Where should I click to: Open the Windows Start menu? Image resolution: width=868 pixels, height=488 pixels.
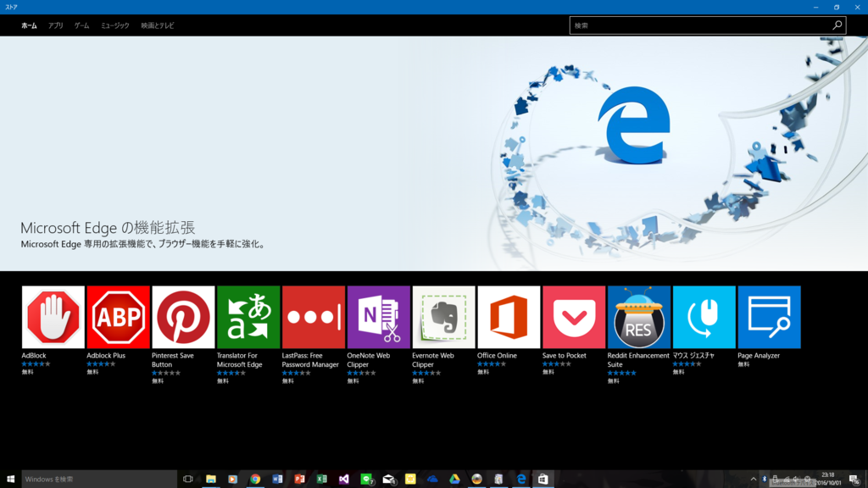pyautogui.click(x=10, y=480)
